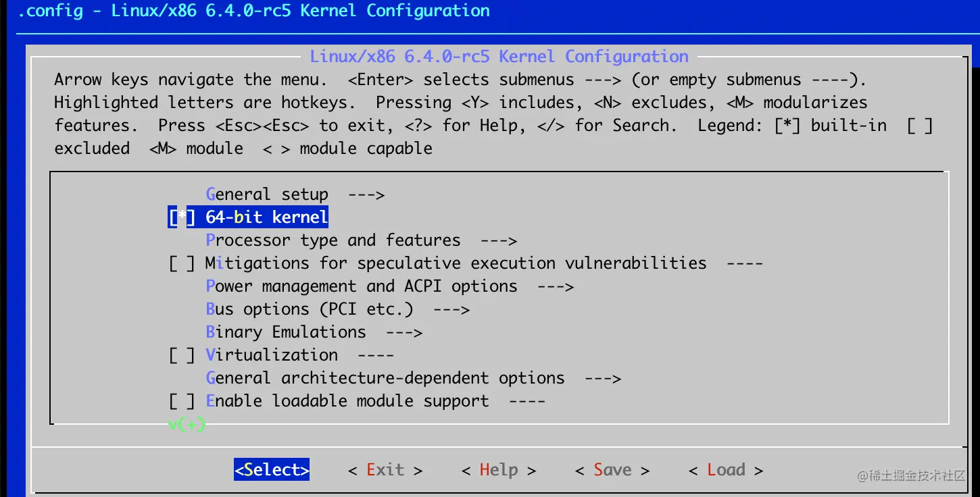Check the Virtualization option box
Screen dimensions: 980x497
[x=181, y=355]
